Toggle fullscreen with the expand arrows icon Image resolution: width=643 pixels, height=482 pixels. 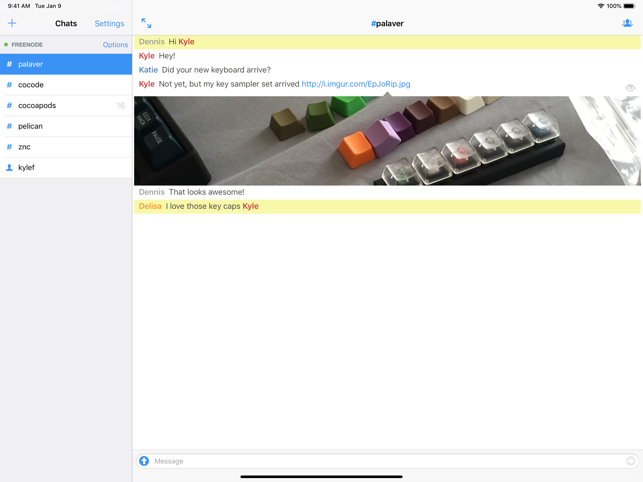146,23
